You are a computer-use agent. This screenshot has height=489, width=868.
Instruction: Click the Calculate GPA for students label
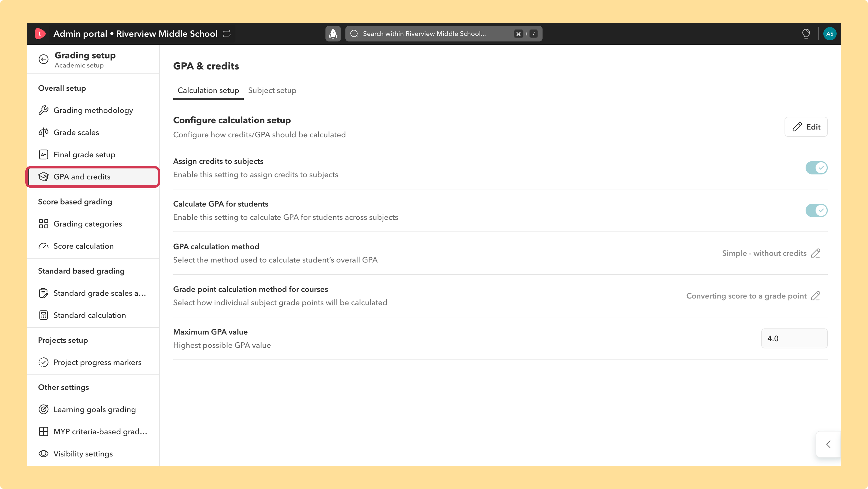coord(221,204)
